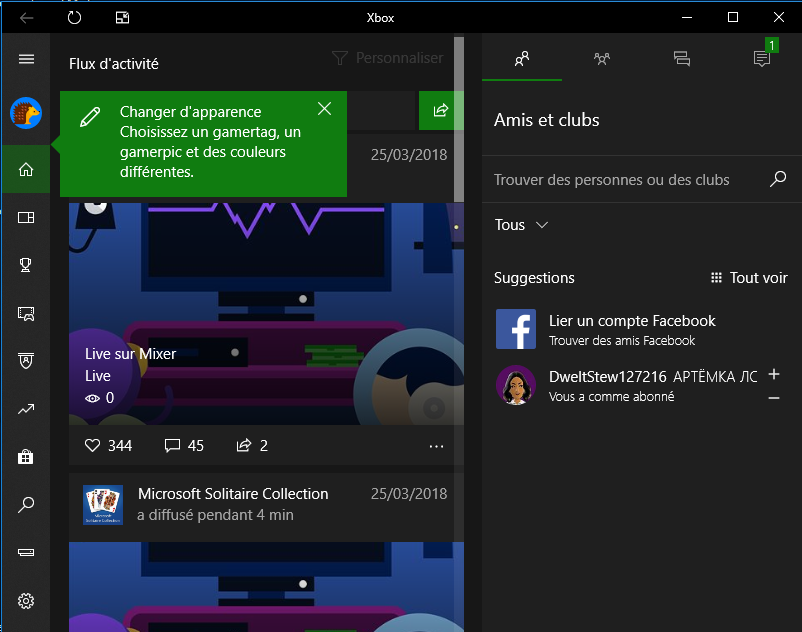Click Personnaliser filter button
The height and width of the screenshot is (632, 802).
click(x=387, y=58)
